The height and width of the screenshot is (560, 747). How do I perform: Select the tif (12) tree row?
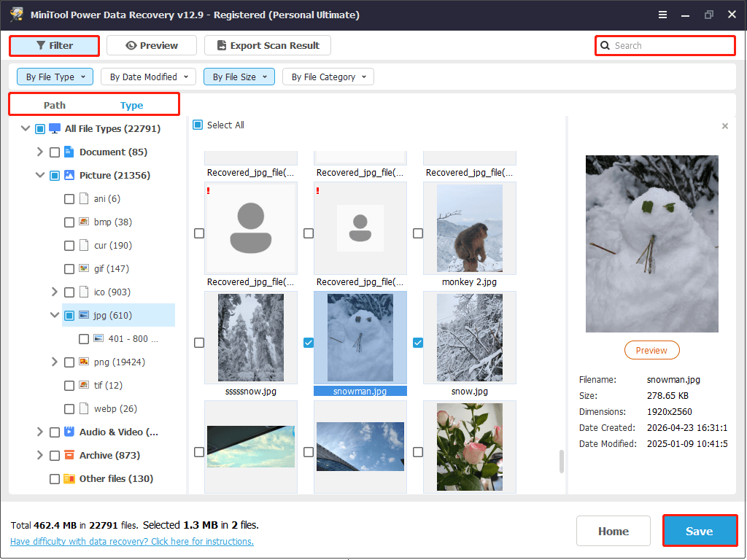click(x=108, y=385)
